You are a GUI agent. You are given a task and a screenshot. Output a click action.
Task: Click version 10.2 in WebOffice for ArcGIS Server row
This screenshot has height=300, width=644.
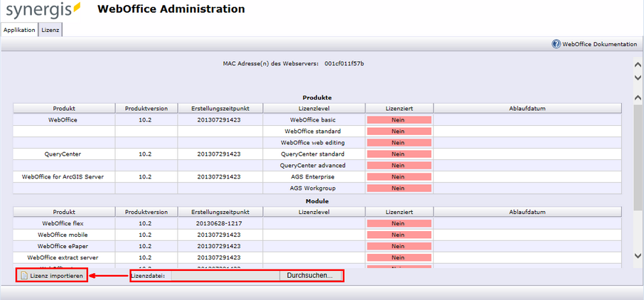pos(146,177)
